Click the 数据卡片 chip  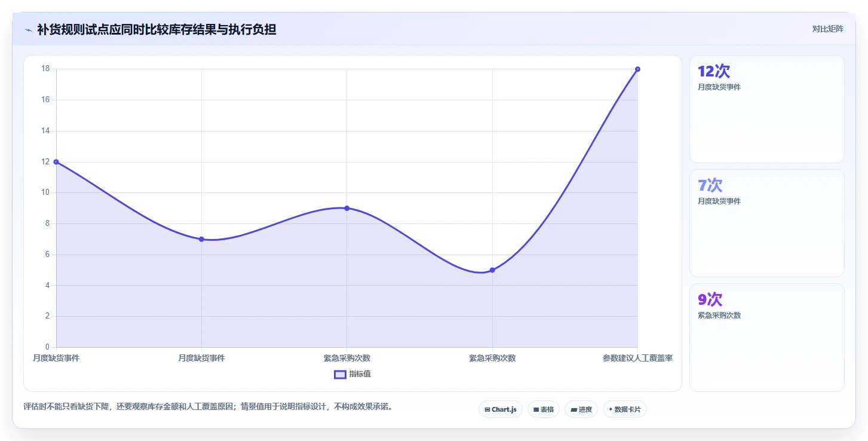[624, 409]
